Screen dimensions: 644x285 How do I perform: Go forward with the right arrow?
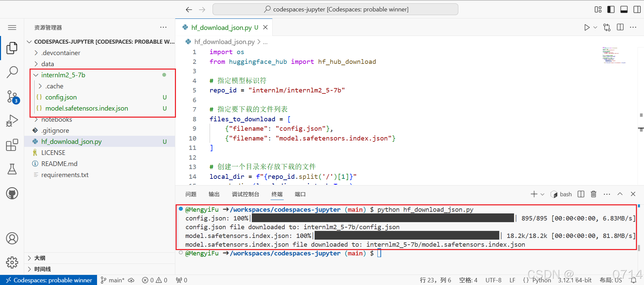coord(202,9)
